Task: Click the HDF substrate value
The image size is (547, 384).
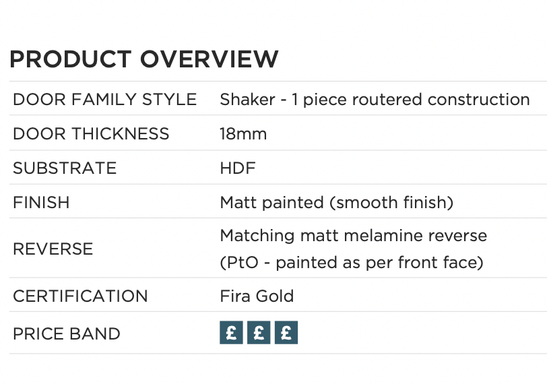Action: click(x=238, y=168)
